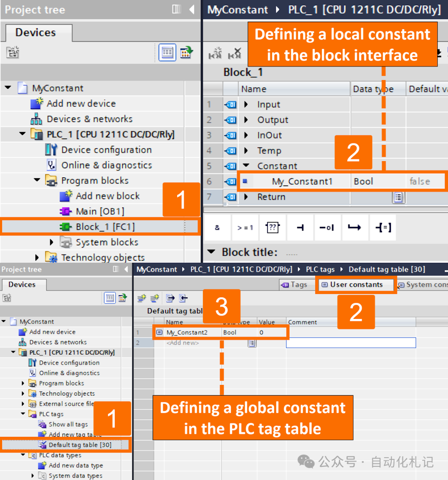
Task: Click the Add new block star icon
Action: click(x=66, y=196)
